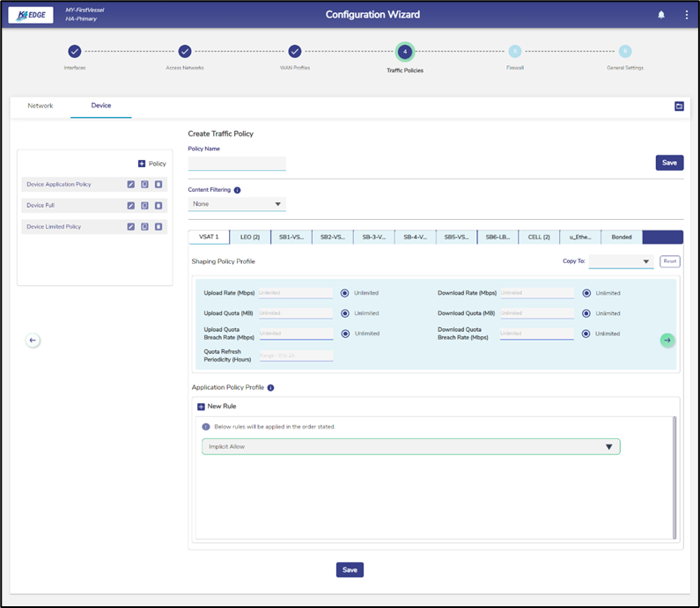The height and width of the screenshot is (608, 700).
Task: Expand the Implicit Allow rule dropdown
Action: coord(608,447)
